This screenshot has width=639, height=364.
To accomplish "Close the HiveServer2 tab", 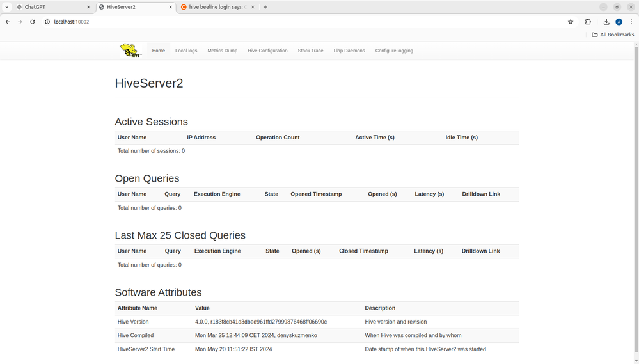I will 171,7.
